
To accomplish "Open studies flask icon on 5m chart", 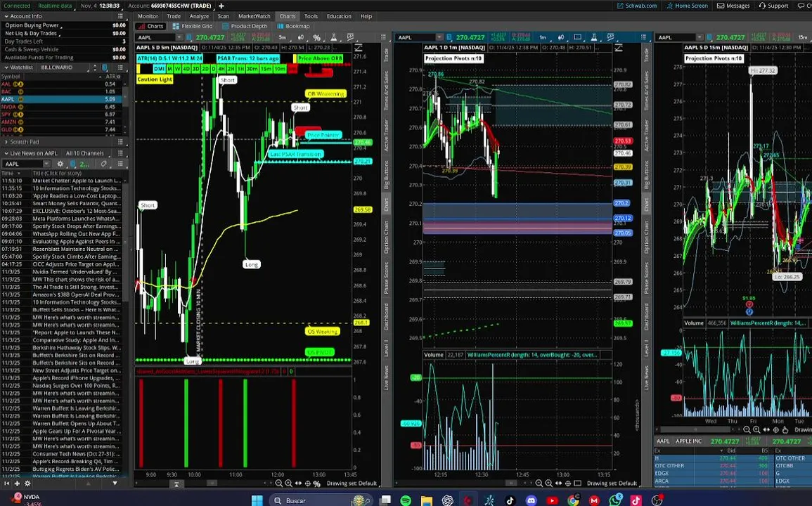I will click(x=333, y=37).
